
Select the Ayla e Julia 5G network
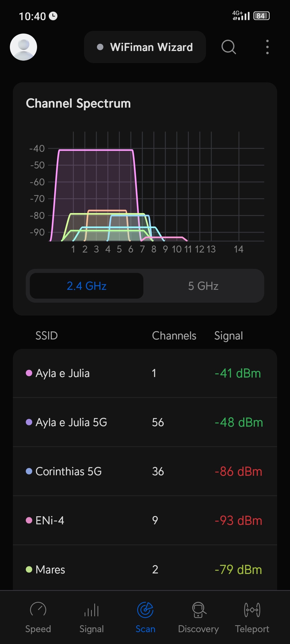point(145,422)
